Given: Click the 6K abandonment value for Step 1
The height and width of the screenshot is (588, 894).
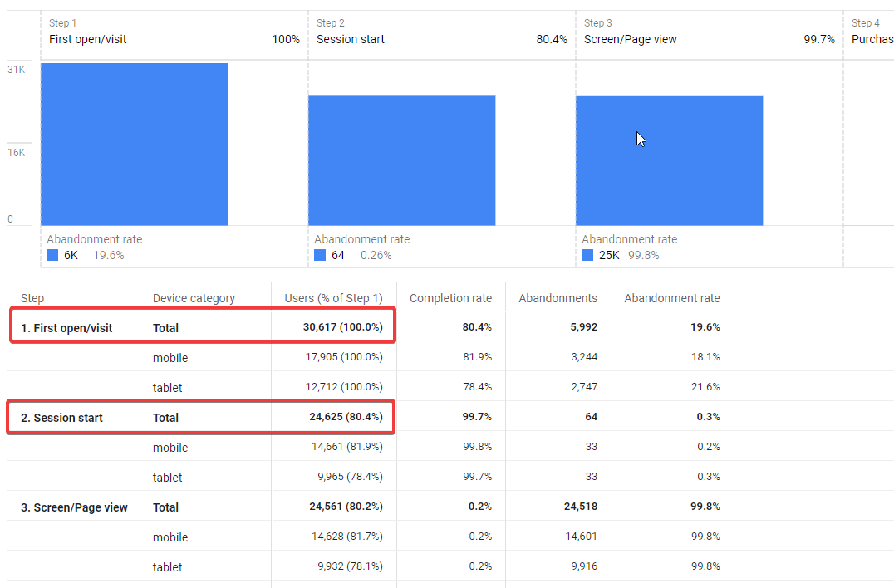Looking at the screenshot, I should (70, 255).
